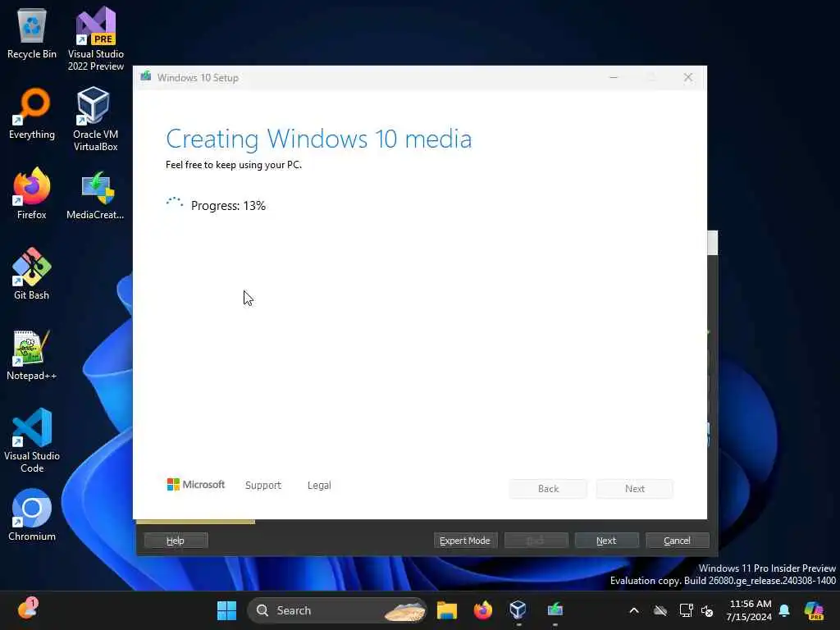Open the Windows Start menu
Image resolution: width=840 pixels, height=630 pixels.
226,610
